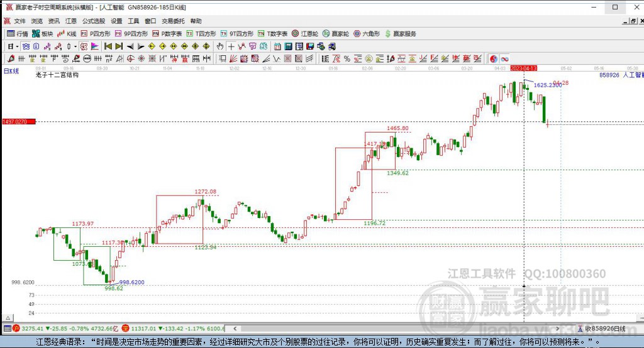Jump to first bar with skip-back icon
This screenshot has height=348, width=644.
108,46
